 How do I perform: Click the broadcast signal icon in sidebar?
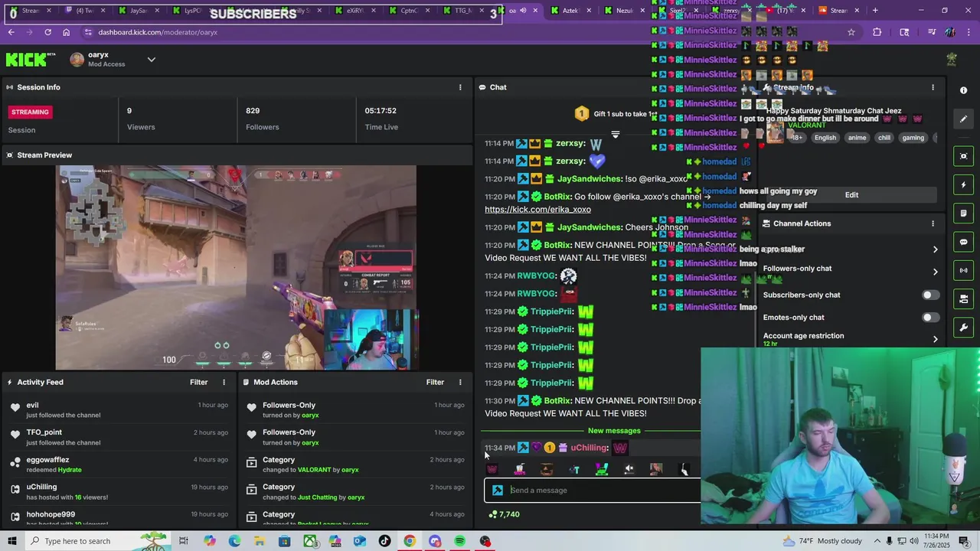[x=963, y=270]
